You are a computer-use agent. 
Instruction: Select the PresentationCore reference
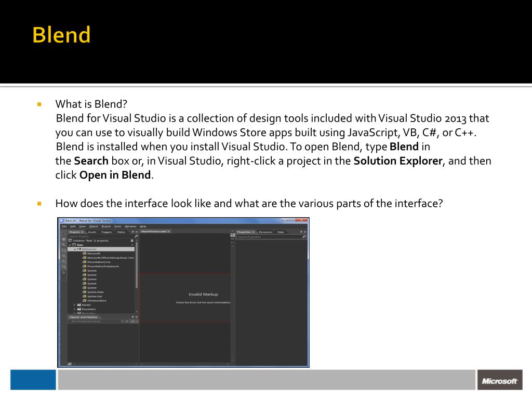[x=99, y=262]
